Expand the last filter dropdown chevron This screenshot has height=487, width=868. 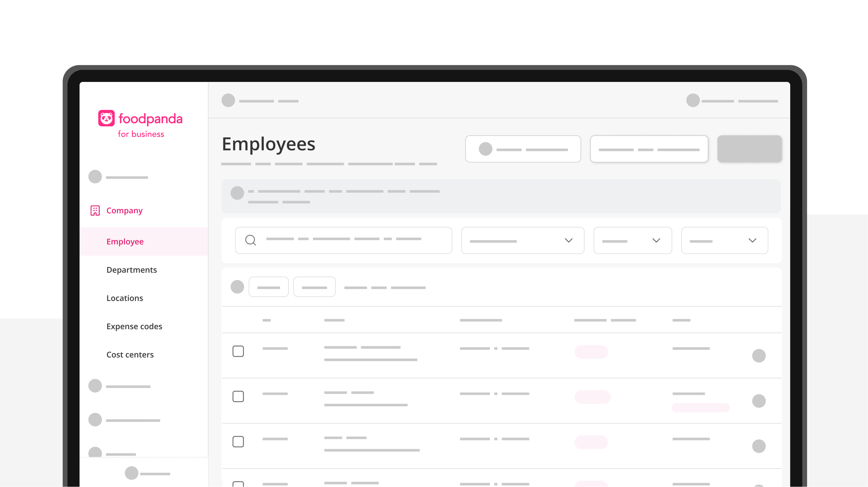click(752, 240)
